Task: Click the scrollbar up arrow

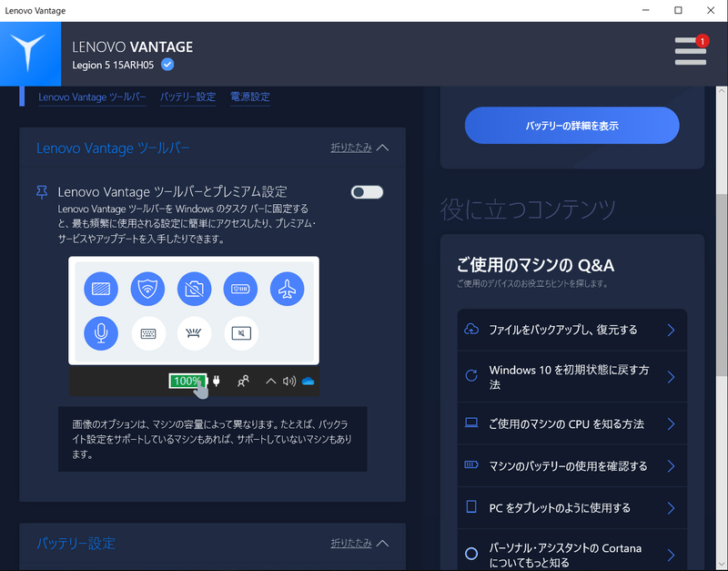Action: click(722, 90)
